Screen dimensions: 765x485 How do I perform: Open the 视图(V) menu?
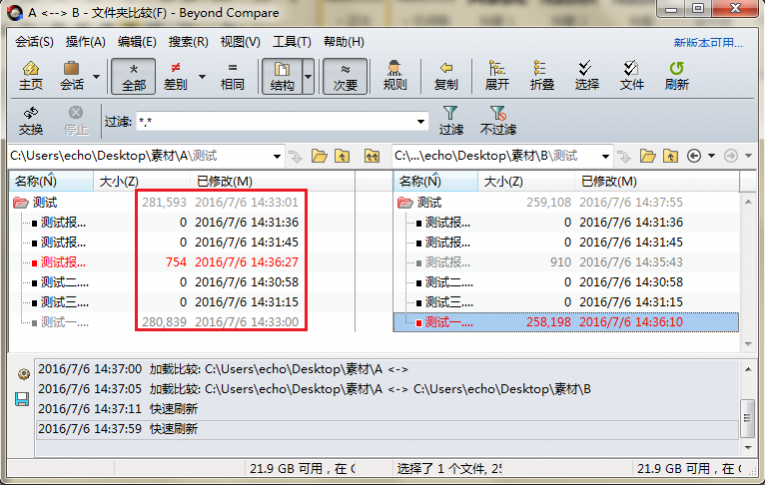coord(240,42)
